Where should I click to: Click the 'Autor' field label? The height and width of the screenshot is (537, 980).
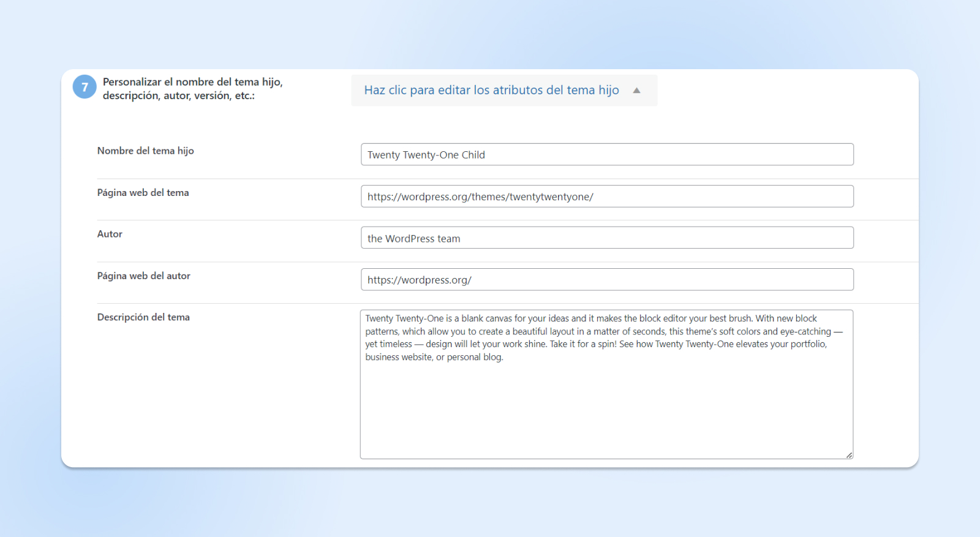[x=110, y=234]
